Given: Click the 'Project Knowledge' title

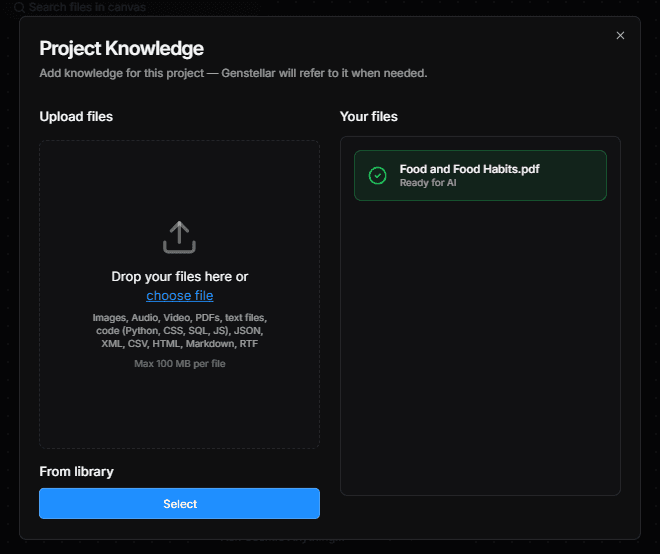Looking at the screenshot, I should pos(122,48).
